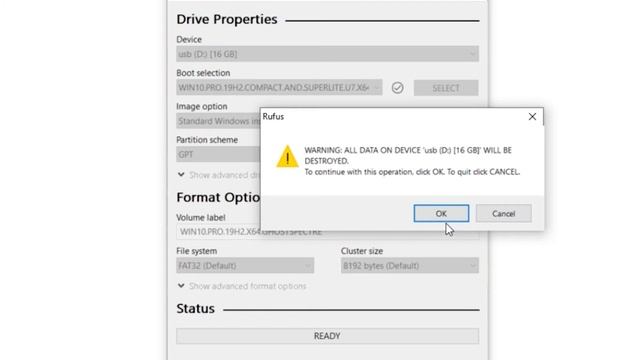Click the checkmark hash-verify icon
The height and width of the screenshot is (360, 640).
(x=398, y=88)
